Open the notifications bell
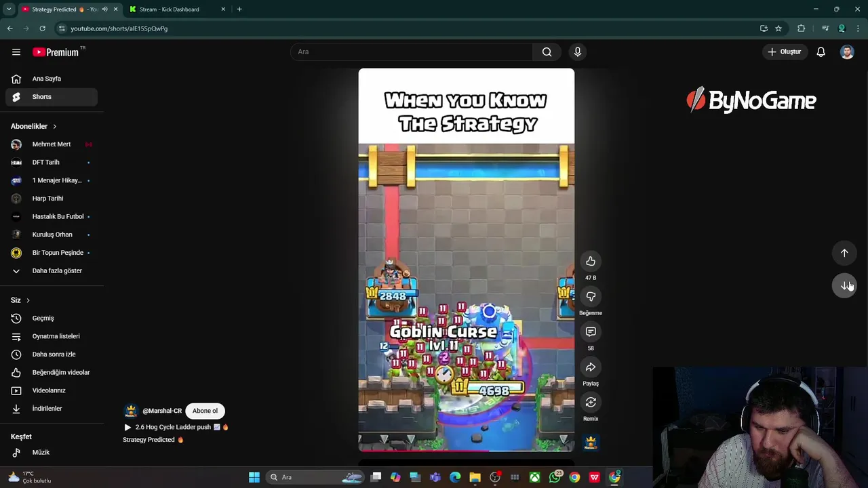 pyautogui.click(x=821, y=52)
